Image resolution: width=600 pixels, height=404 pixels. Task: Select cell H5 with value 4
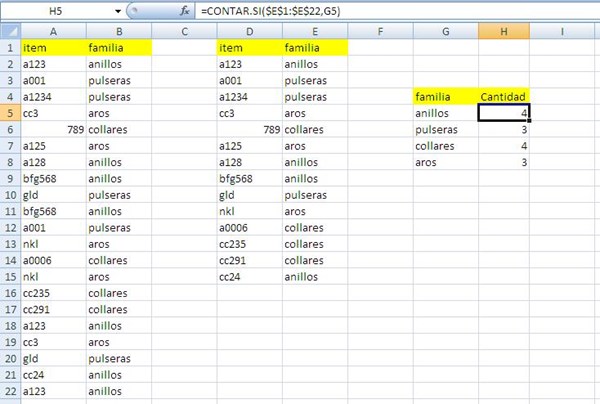coord(504,113)
